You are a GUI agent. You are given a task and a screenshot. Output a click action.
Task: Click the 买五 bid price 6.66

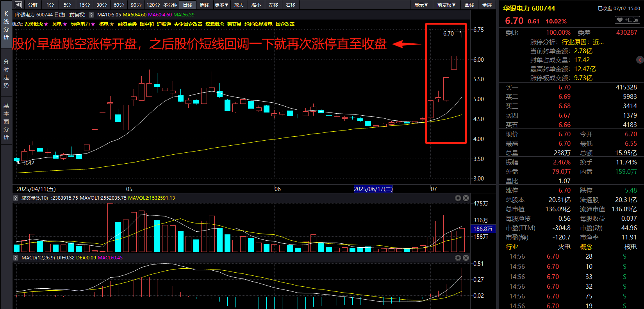(564, 125)
